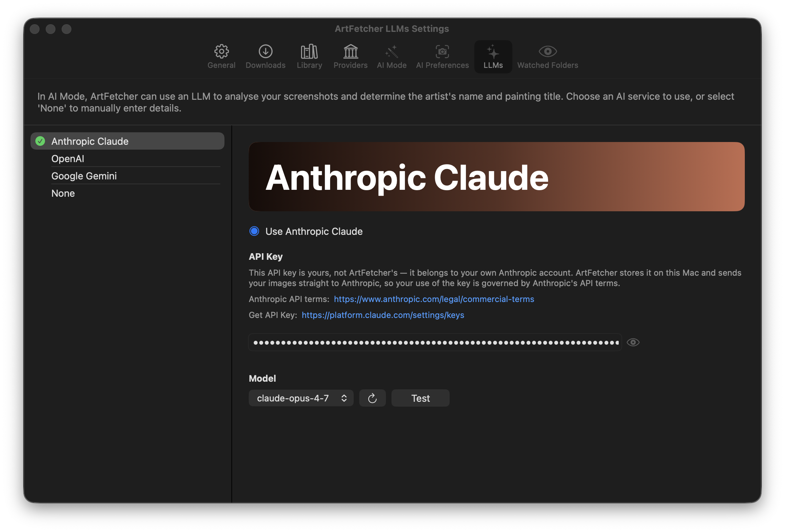Switch to the Providers tab
Viewport: 785px width, 532px height.
pyautogui.click(x=351, y=57)
